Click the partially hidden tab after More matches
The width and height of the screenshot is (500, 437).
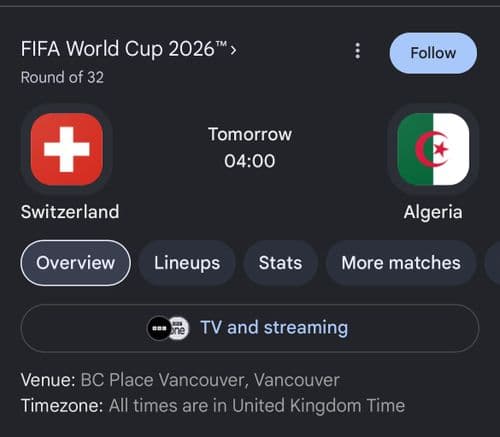(x=493, y=263)
